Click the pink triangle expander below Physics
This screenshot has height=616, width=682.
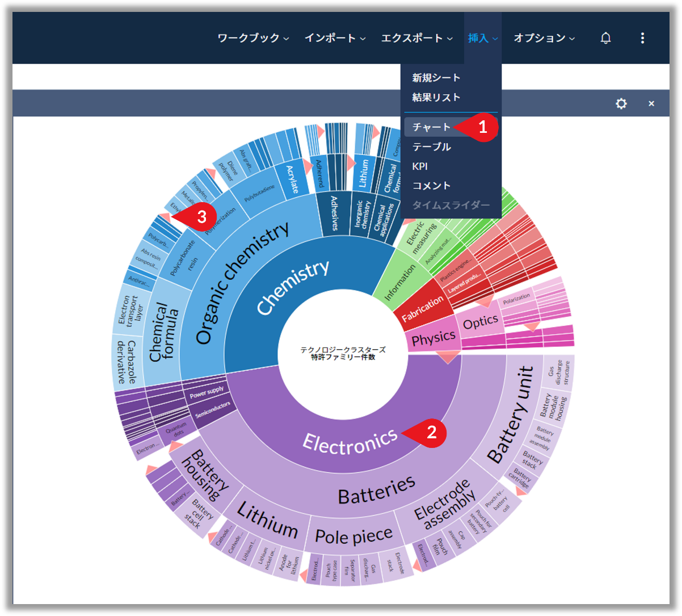(x=448, y=357)
